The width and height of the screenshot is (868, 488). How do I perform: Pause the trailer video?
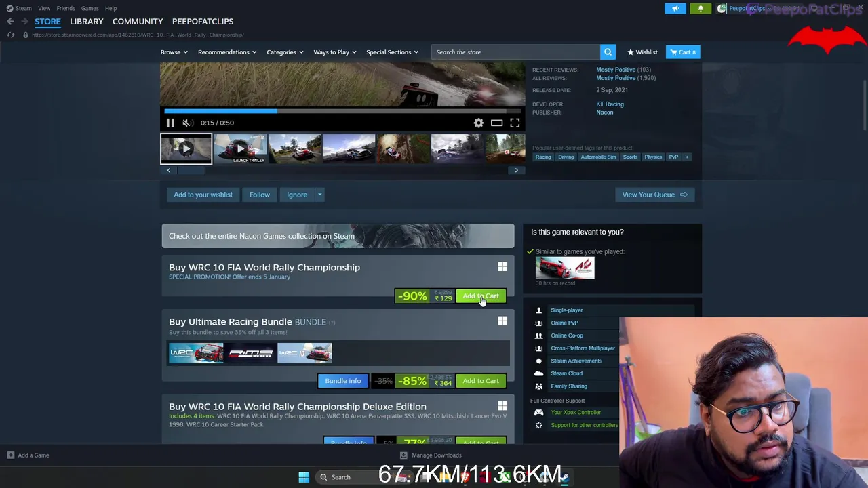tap(170, 123)
